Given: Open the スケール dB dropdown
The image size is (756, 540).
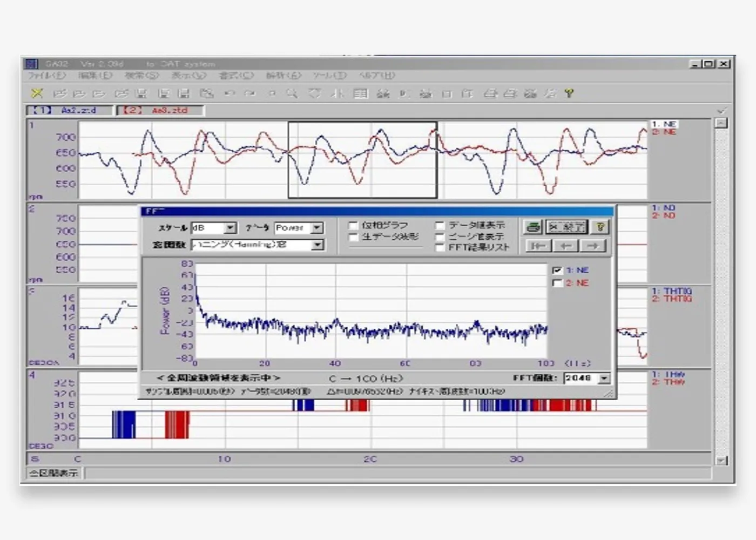Looking at the screenshot, I should pos(231,228).
